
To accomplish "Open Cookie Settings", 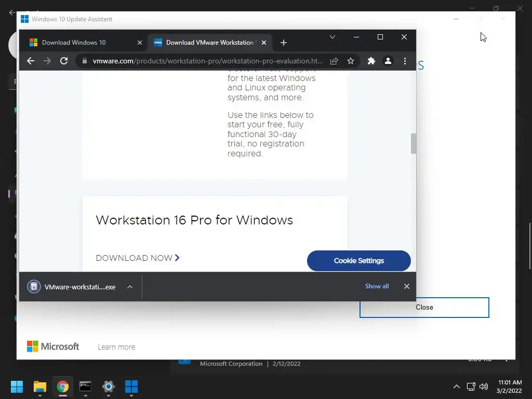I will pyautogui.click(x=358, y=261).
